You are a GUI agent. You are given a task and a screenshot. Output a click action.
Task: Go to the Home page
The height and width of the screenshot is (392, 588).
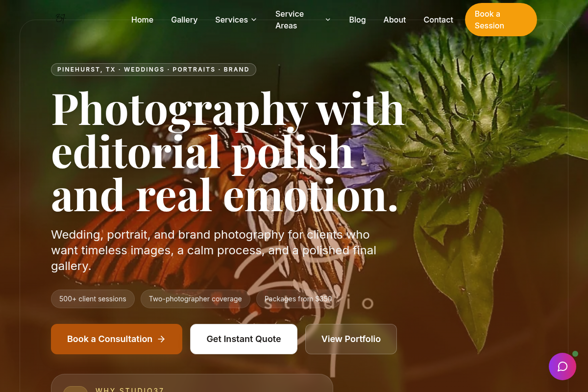tap(142, 20)
